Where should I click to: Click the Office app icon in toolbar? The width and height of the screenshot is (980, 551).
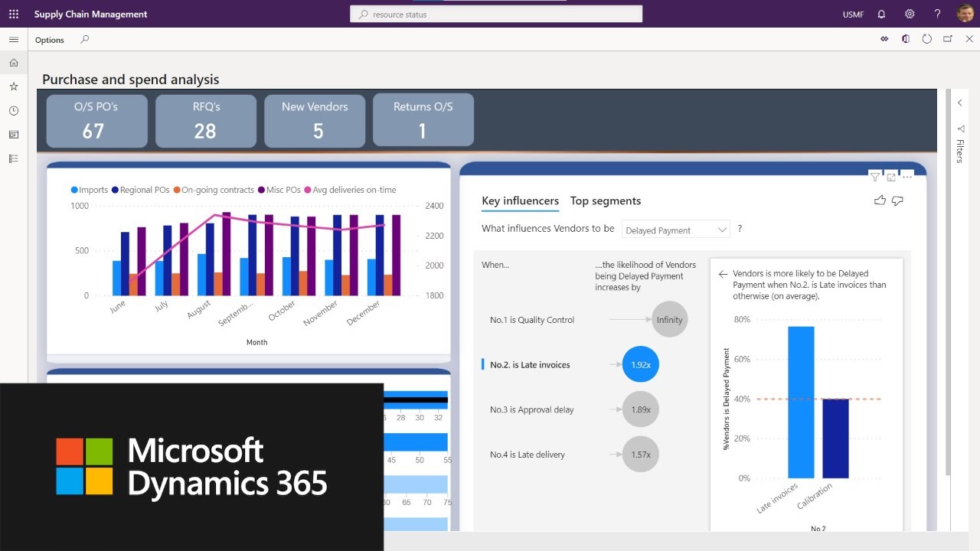(906, 39)
